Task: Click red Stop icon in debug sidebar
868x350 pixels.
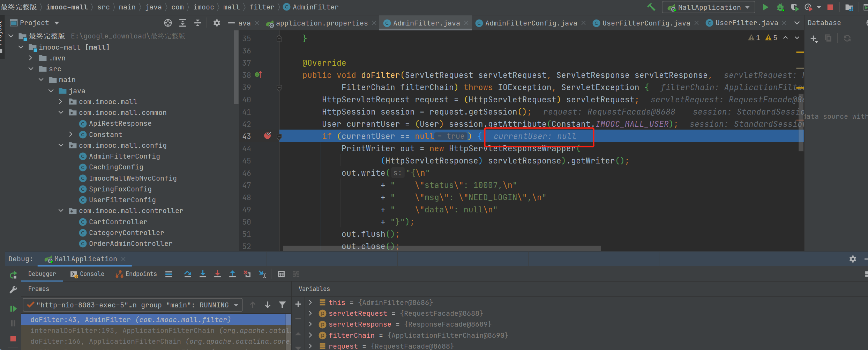Action: click(x=13, y=338)
